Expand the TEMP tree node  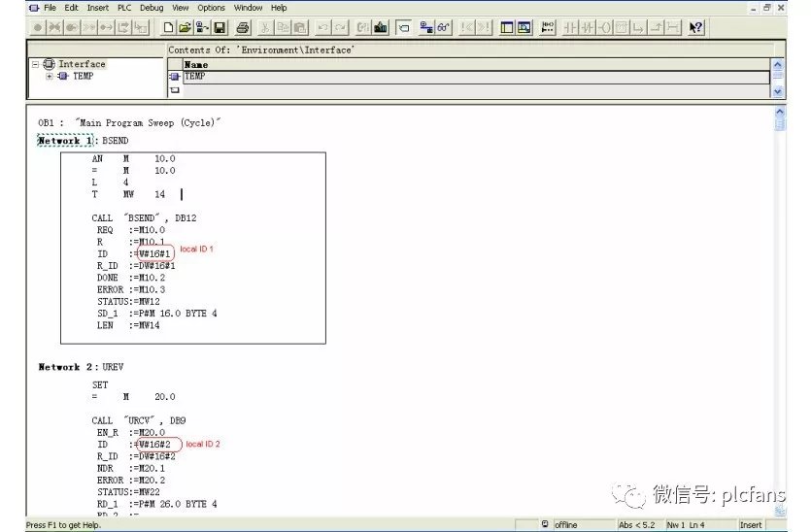point(49,77)
